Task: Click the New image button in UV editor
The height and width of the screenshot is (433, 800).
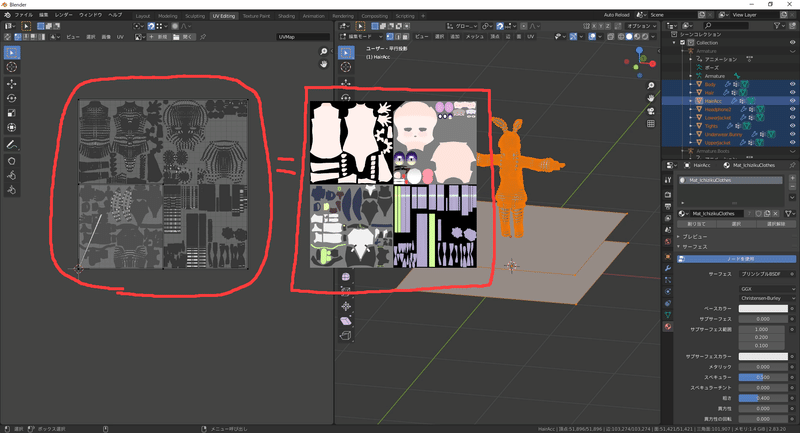Action: pyautogui.click(x=159, y=37)
